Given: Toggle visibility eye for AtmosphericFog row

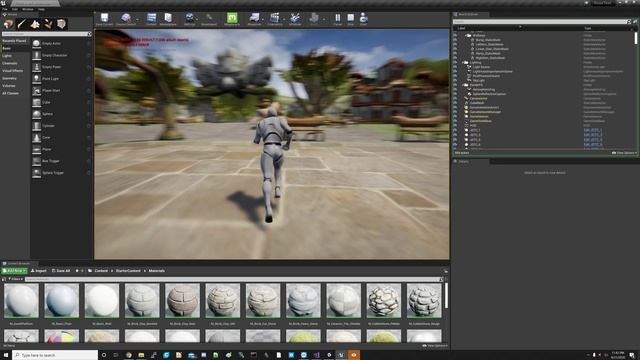Looking at the screenshot, I should pos(456,89).
